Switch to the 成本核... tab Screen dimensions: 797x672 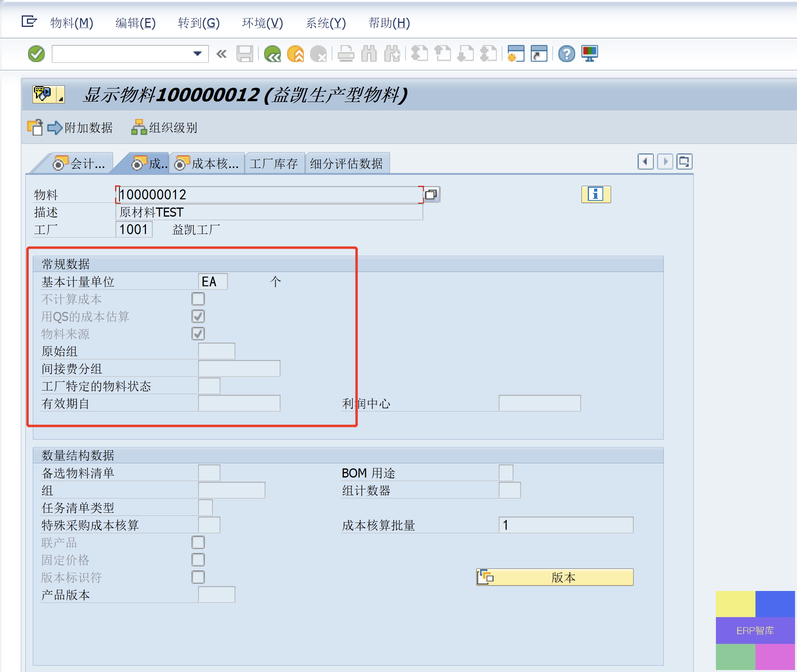(x=207, y=163)
